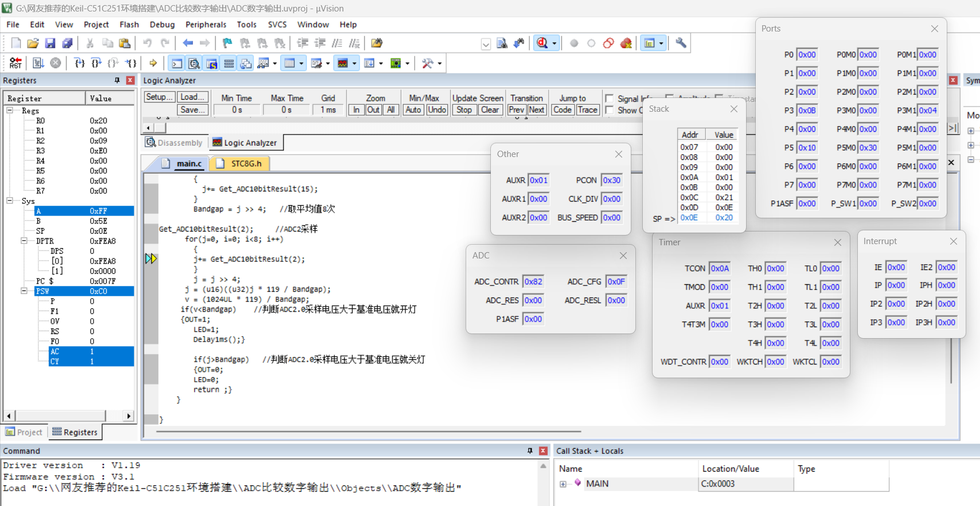Click the Load... button in Logic Analyzer
The height and width of the screenshot is (506, 980).
(x=192, y=97)
